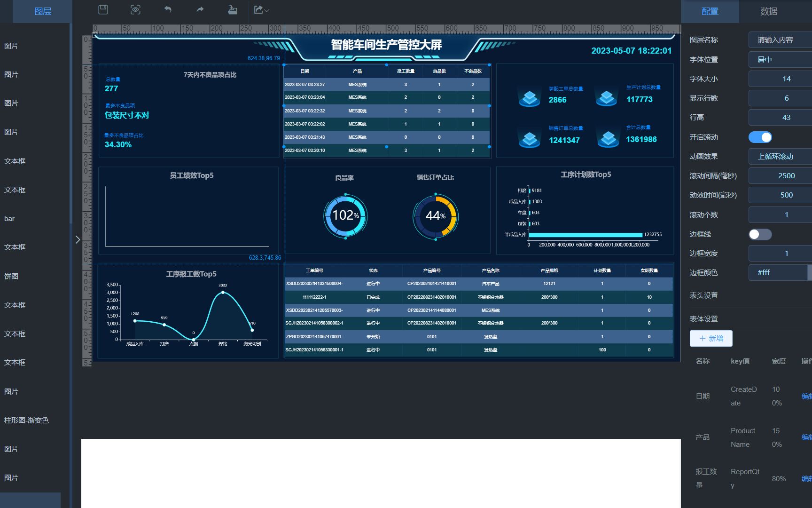Click the 不良品数 column header in table
The height and width of the screenshot is (508, 812).
click(x=473, y=71)
